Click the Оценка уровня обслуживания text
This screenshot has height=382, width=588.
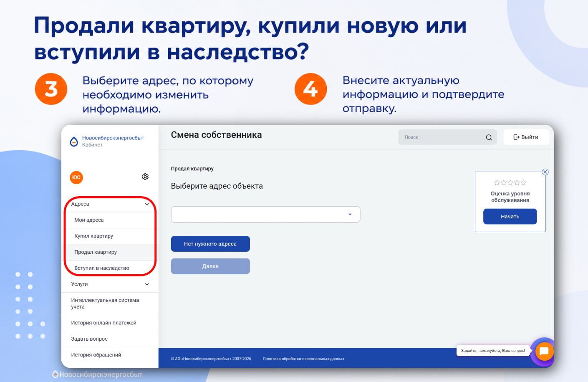[510, 197]
